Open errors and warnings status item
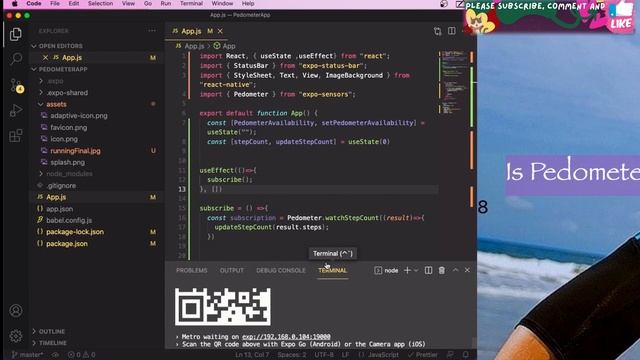 [x=81, y=355]
